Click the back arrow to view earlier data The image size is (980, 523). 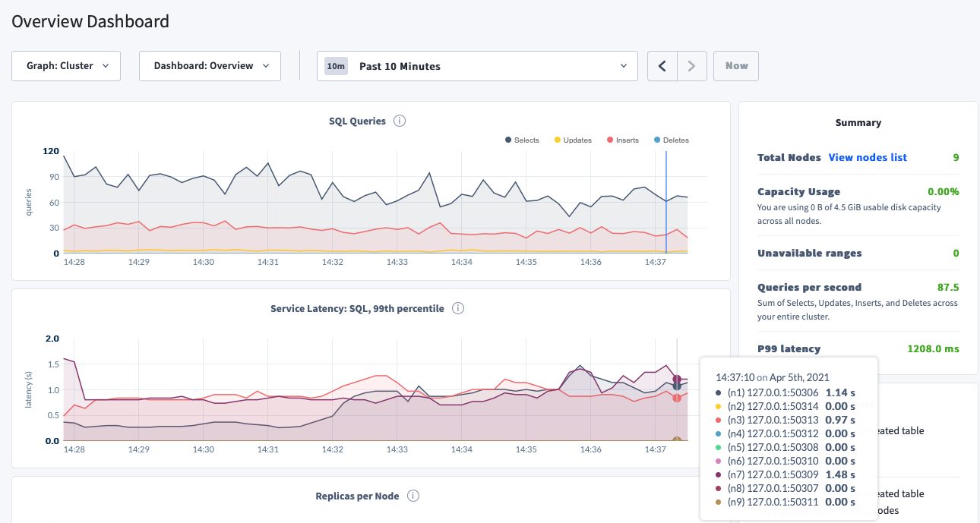pos(661,66)
